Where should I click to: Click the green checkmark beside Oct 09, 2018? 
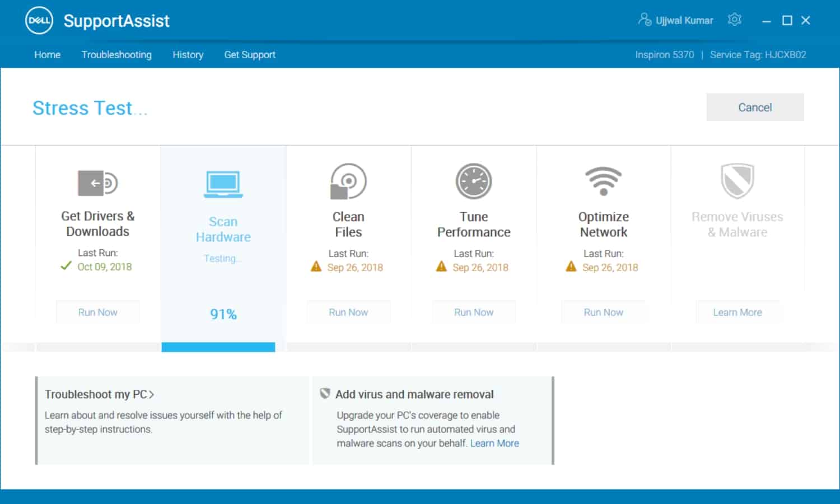66,266
